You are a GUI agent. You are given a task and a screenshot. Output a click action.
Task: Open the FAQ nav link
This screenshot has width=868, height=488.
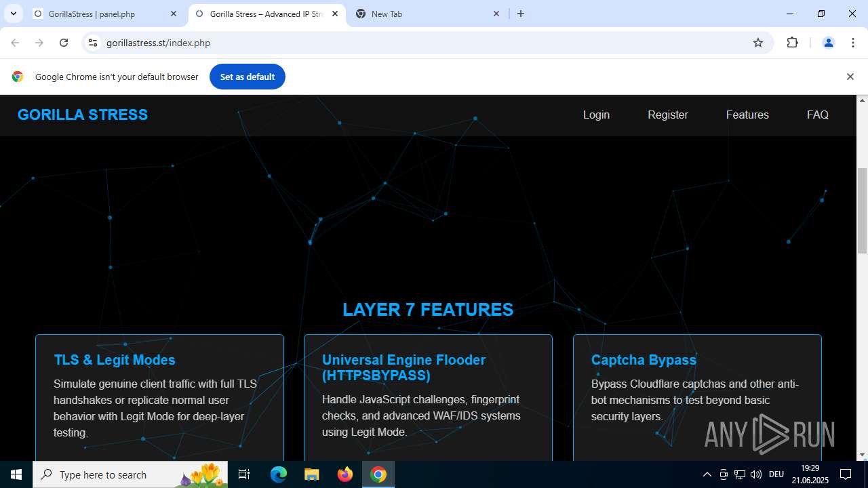tap(818, 115)
